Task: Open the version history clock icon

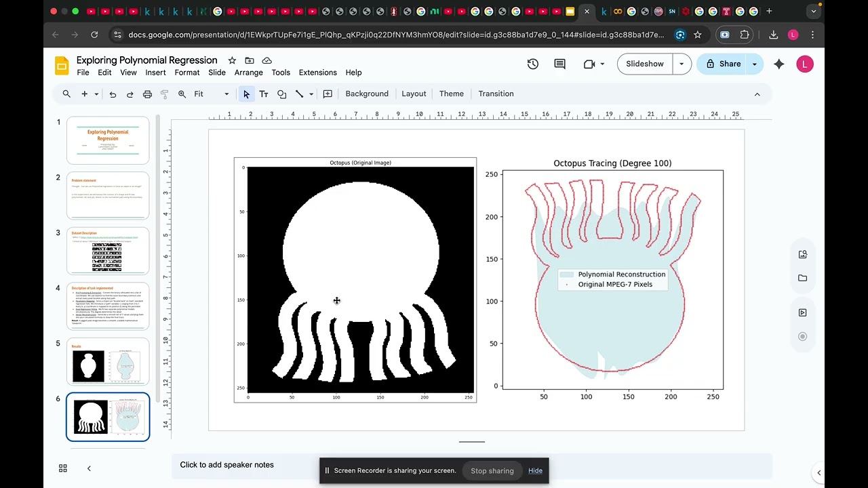Action: click(x=533, y=64)
